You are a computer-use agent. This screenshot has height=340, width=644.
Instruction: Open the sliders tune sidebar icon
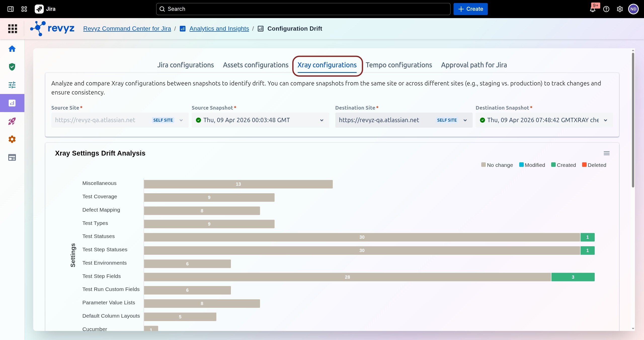tap(12, 85)
